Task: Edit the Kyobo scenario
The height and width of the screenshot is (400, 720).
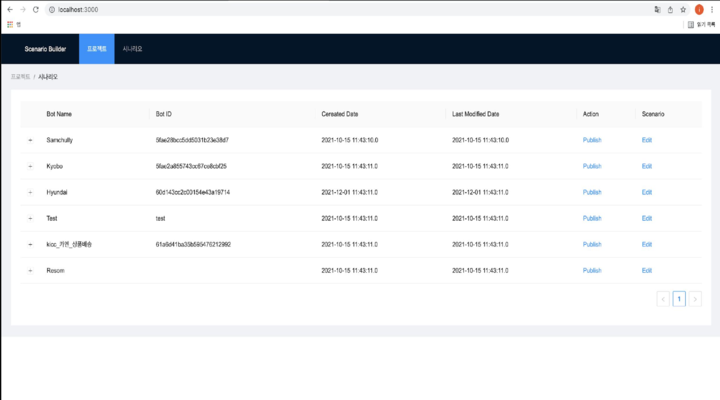Action: pos(647,166)
